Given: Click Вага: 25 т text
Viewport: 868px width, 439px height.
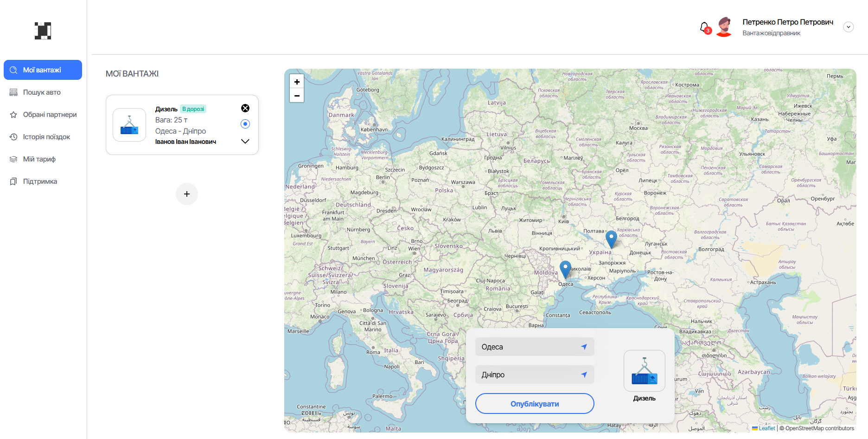Looking at the screenshot, I should (x=171, y=120).
